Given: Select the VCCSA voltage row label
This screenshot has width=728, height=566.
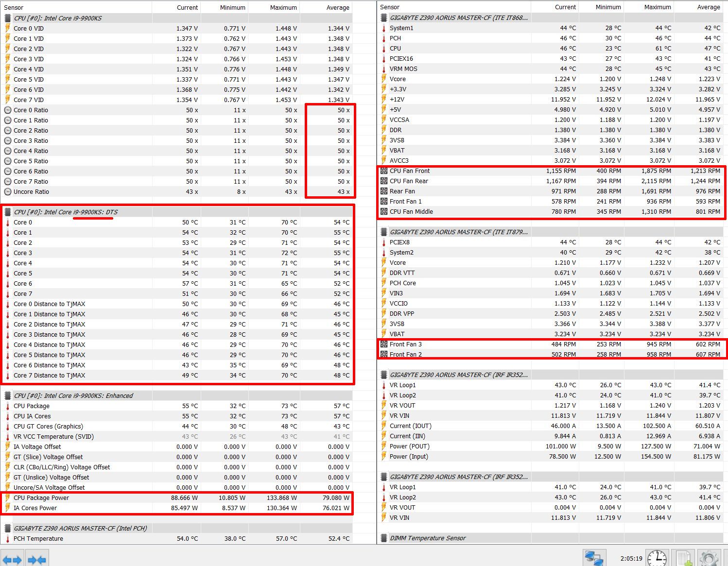Looking at the screenshot, I should 399,120.
